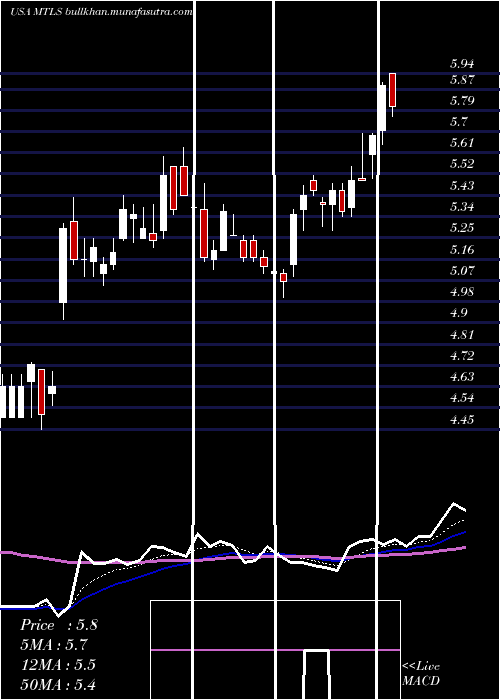Select the pink 50MA line at the right end

[x=462, y=547]
